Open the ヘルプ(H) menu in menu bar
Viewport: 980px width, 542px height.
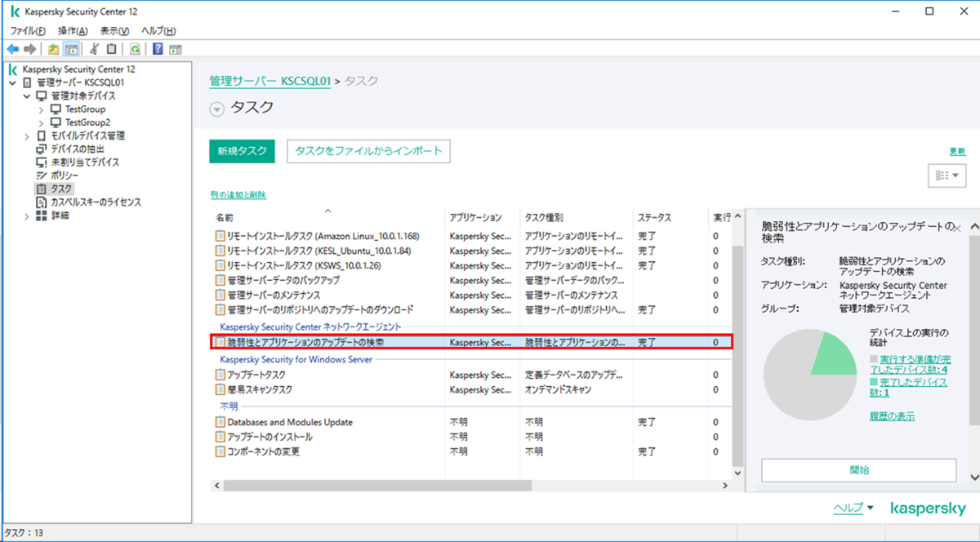(158, 30)
